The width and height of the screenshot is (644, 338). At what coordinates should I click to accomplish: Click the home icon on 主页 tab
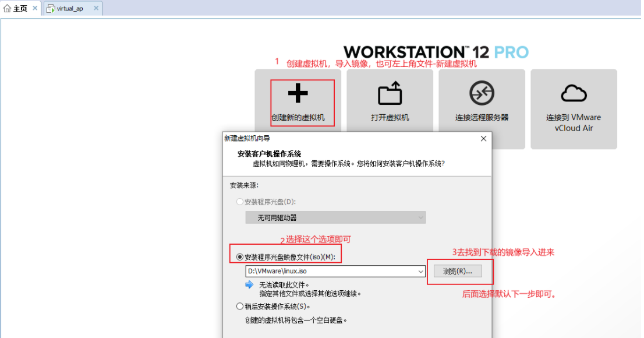pos(7,8)
